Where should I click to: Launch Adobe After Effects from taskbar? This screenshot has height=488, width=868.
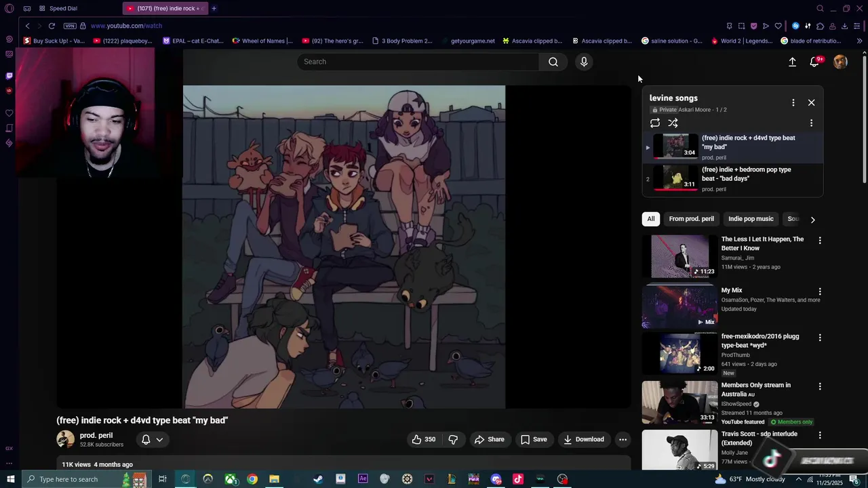point(363,479)
